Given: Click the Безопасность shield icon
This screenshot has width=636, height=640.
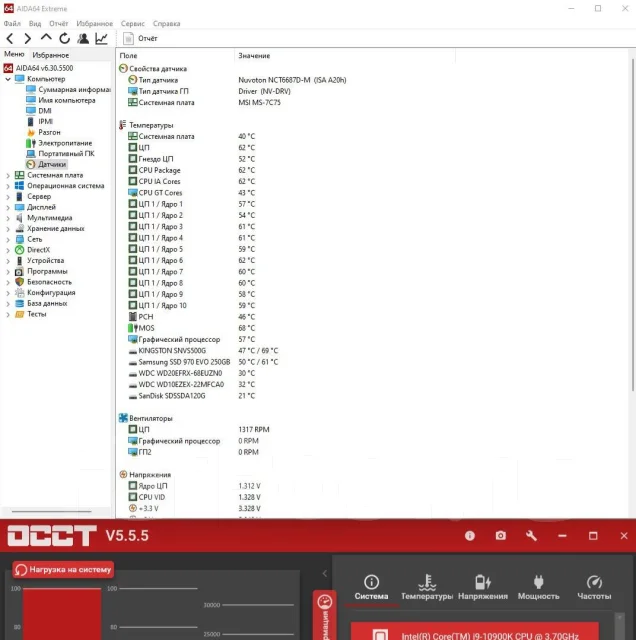Looking at the screenshot, I should pyautogui.click(x=19, y=282).
